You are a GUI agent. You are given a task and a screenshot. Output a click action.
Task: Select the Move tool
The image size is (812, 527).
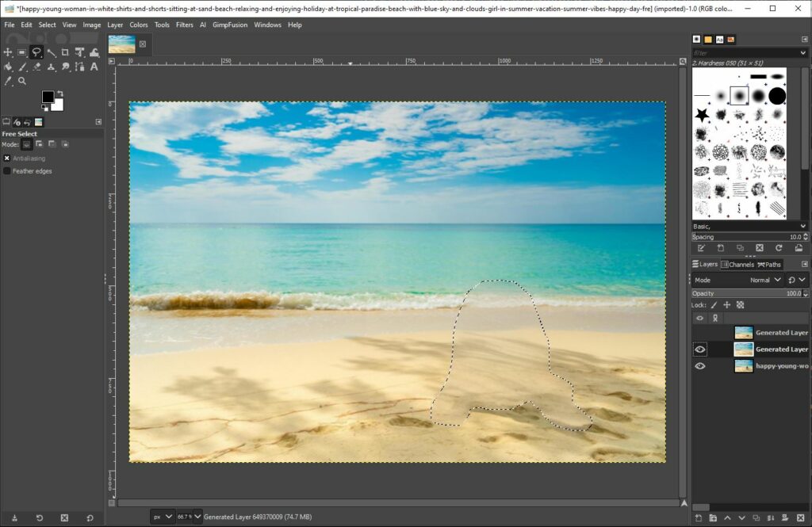(8, 52)
